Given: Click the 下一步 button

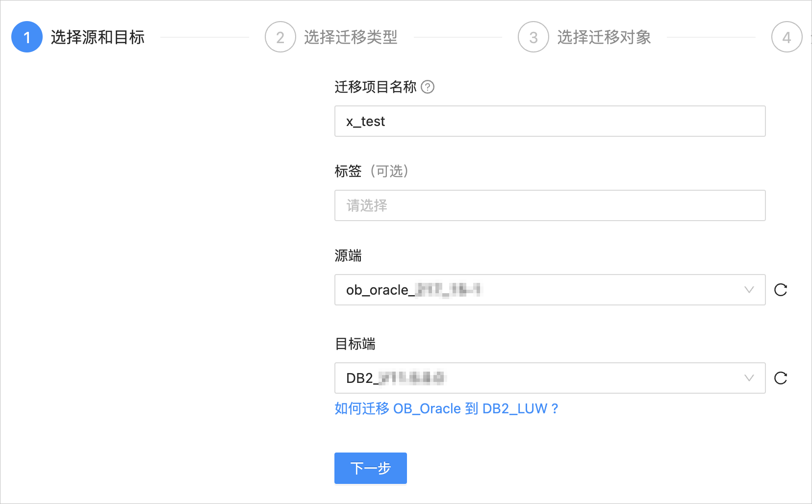Looking at the screenshot, I should tap(371, 468).
